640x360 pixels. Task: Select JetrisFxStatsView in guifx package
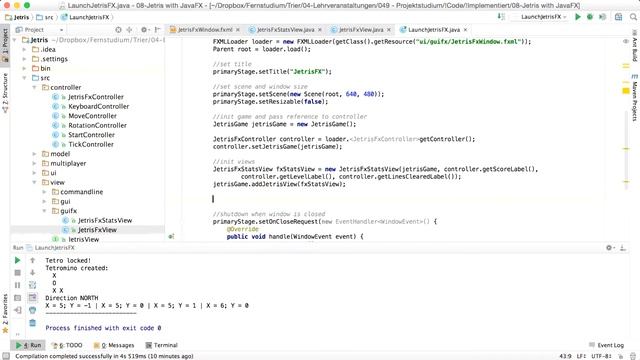click(105, 220)
